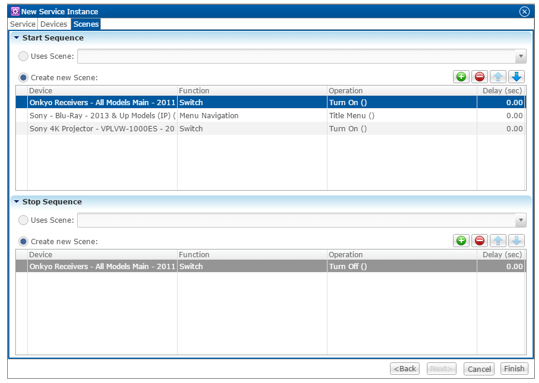Click the New Service Instance title icon
The image size is (539, 383).
click(15, 11)
